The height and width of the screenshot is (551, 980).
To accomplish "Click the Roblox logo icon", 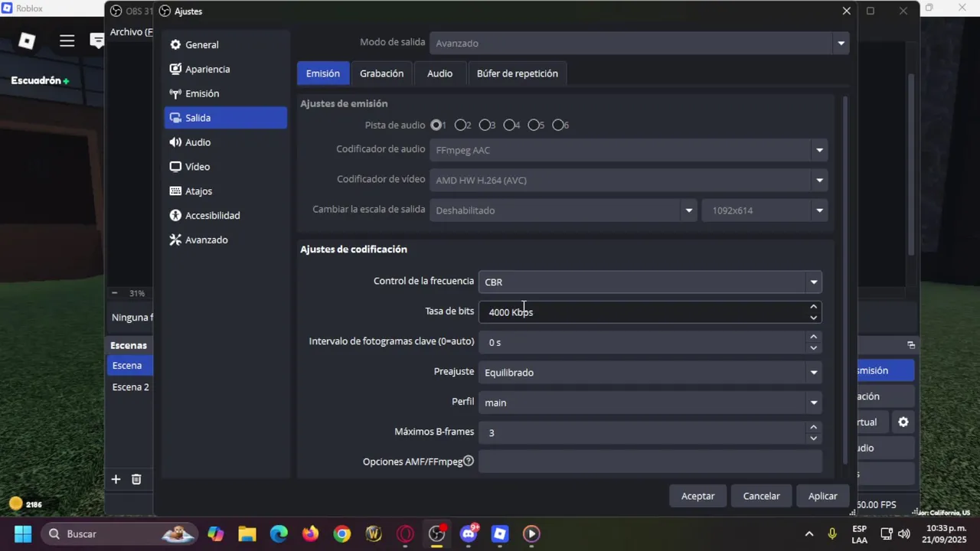I will coord(27,41).
